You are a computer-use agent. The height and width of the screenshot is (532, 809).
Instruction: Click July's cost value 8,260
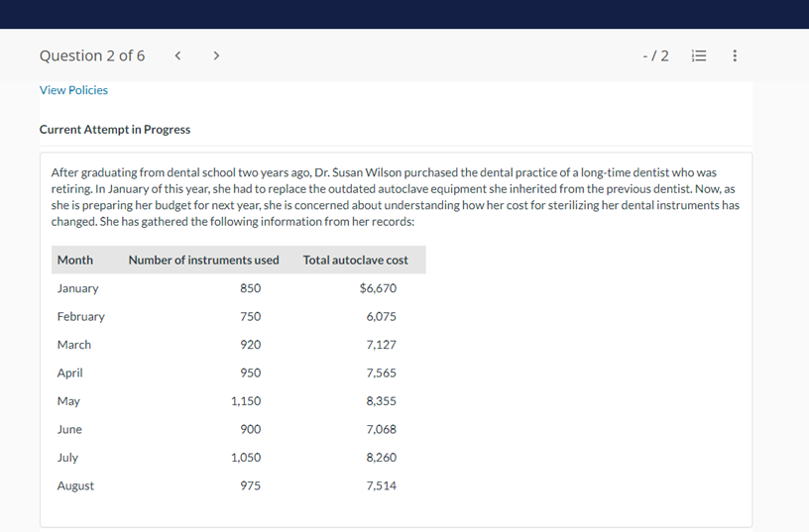pyautogui.click(x=382, y=458)
